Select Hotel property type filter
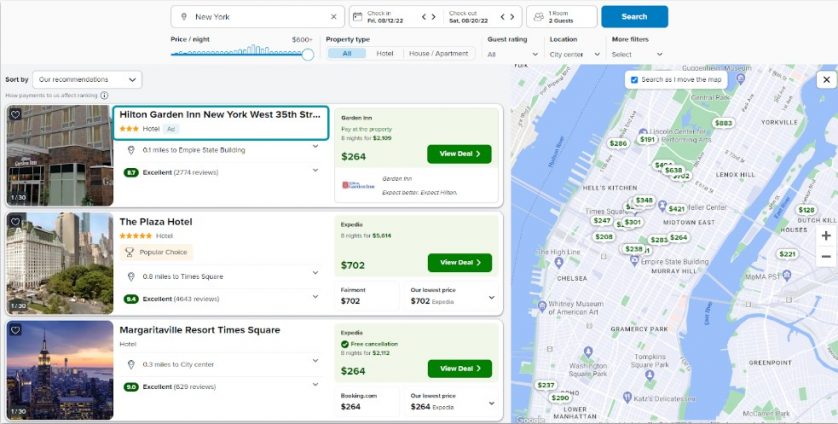Screen dimensions: 838x424 [385, 53]
